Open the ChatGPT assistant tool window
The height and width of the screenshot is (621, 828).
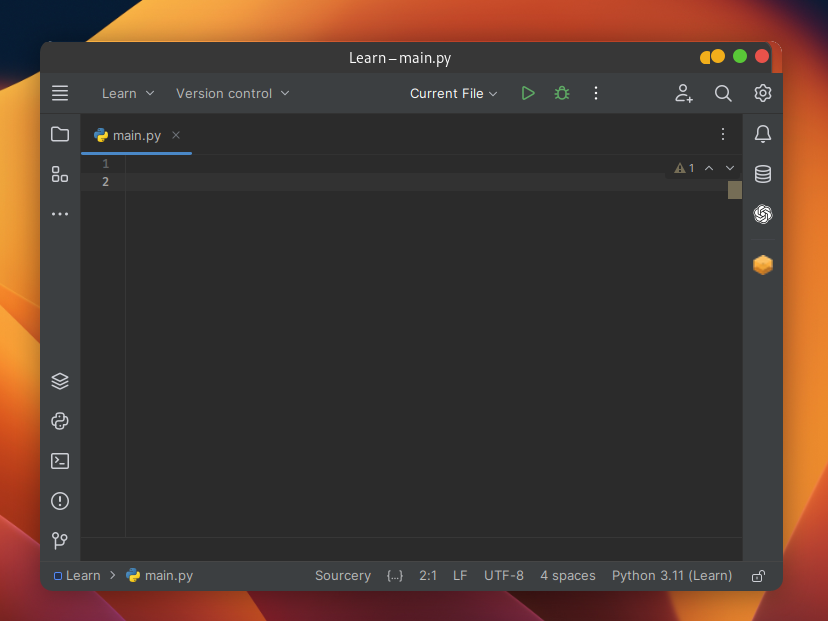(x=763, y=214)
